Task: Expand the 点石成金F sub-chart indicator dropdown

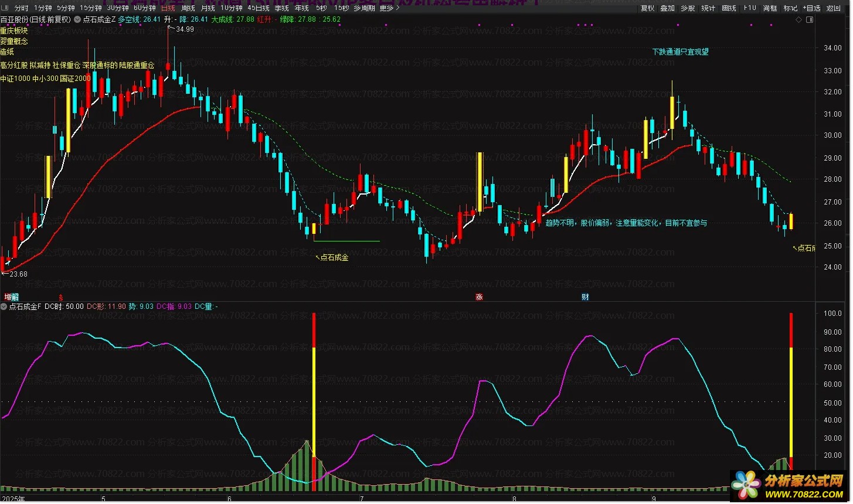Action: coord(4,307)
